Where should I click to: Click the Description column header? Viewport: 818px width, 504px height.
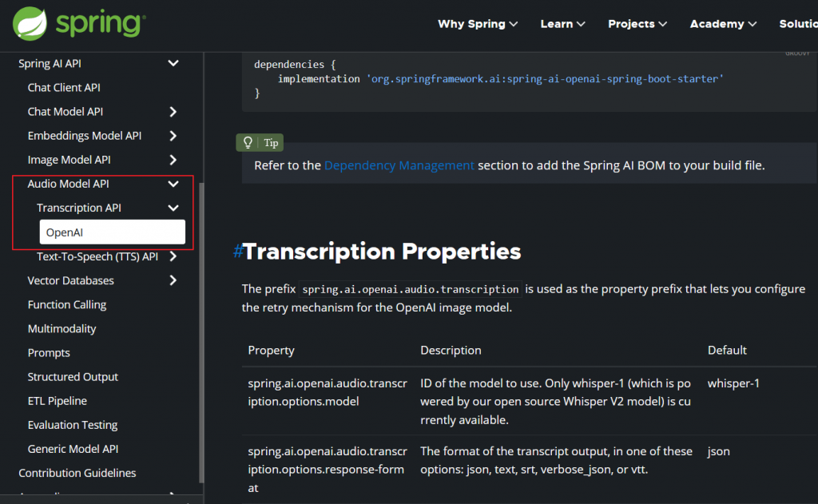click(451, 350)
